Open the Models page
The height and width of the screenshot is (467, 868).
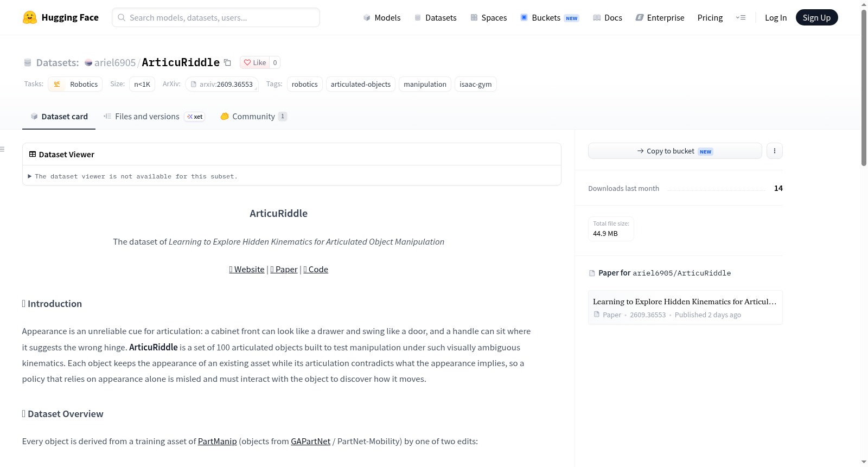click(x=382, y=17)
